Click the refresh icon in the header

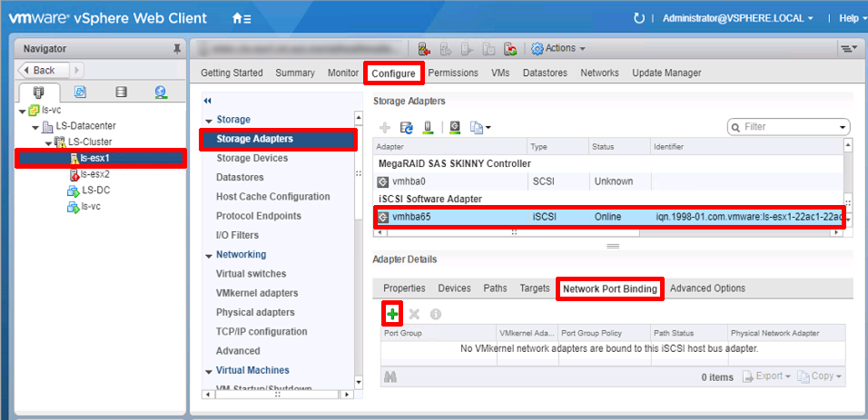[x=639, y=18]
